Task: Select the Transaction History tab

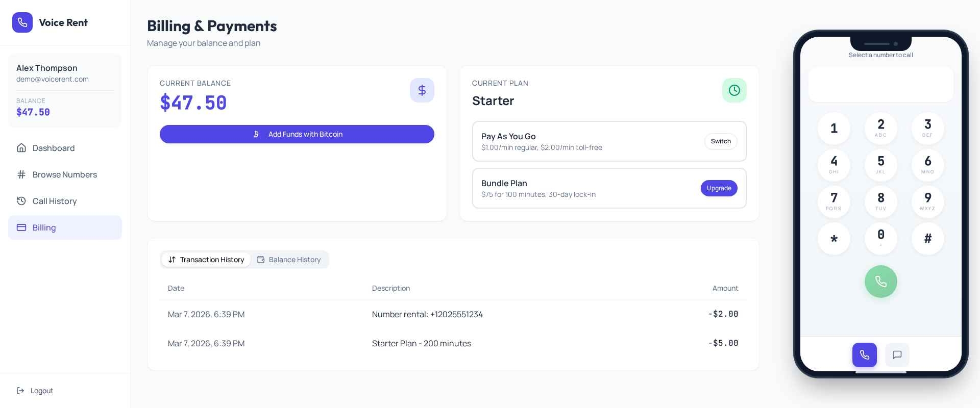Action: 206,260
